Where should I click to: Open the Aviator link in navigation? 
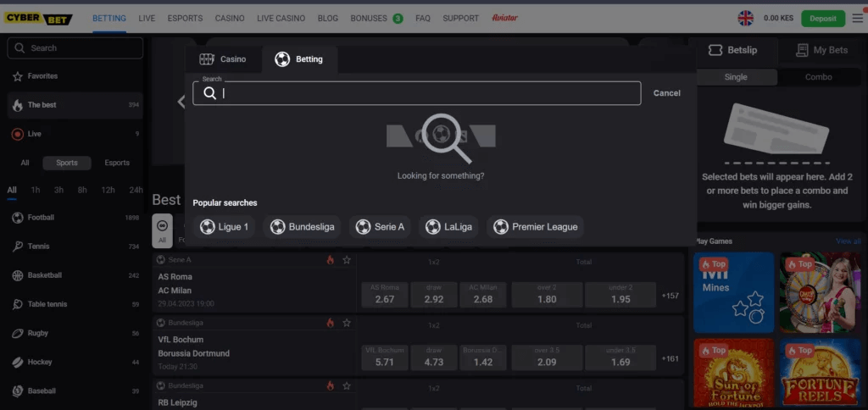[505, 18]
